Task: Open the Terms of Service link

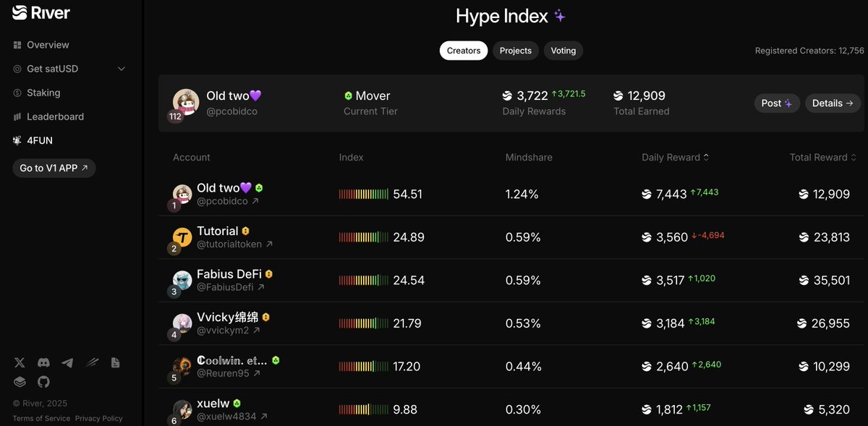Action: 41,418
